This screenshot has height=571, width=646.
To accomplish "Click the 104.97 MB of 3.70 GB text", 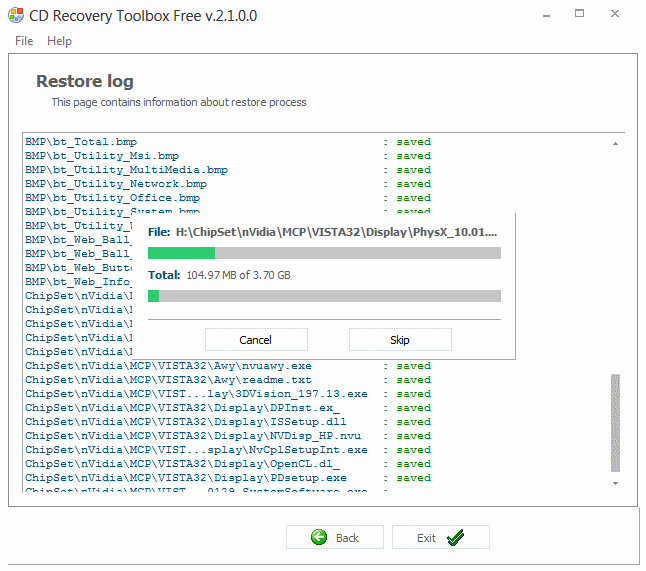I will coord(239,275).
